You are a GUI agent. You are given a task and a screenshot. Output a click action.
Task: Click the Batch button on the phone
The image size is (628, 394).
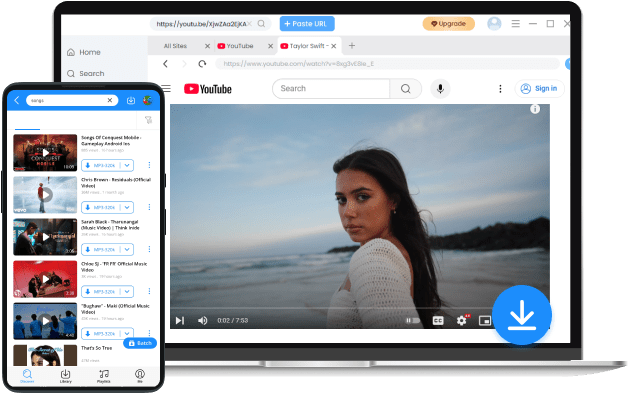point(140,343)
